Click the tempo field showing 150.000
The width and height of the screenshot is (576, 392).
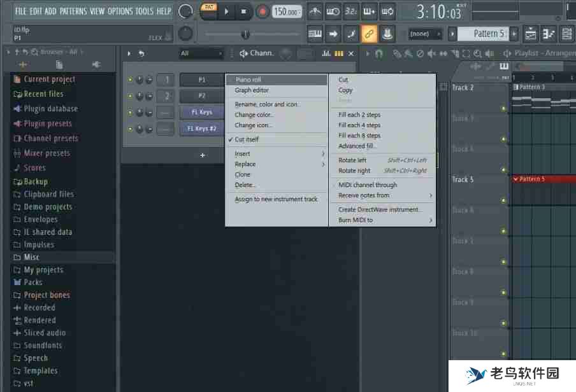point(286,11)
